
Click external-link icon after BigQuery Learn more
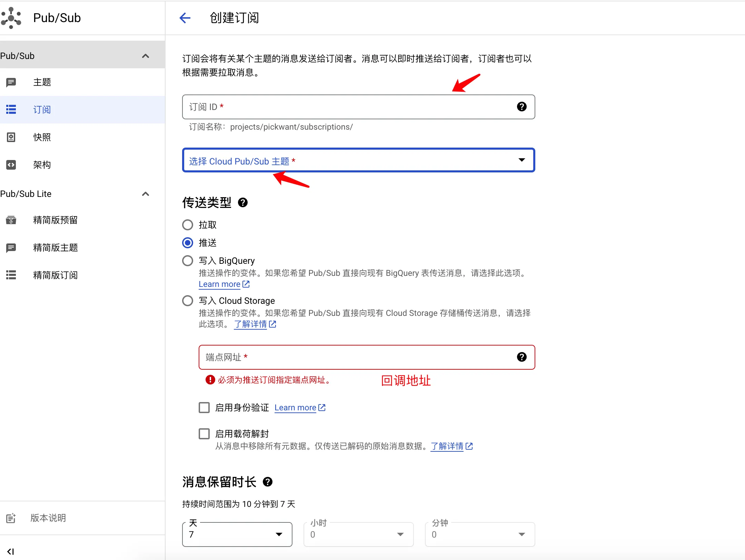pyautogui.click(x=246, y=284)
